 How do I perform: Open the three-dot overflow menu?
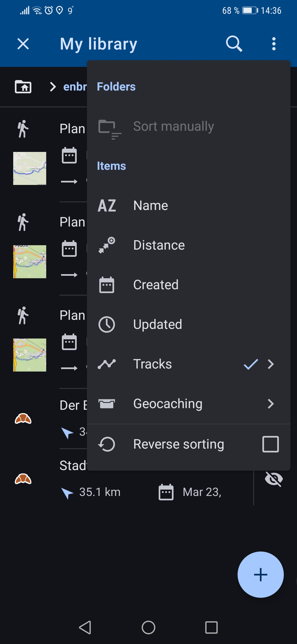click(x=274, y=44)
